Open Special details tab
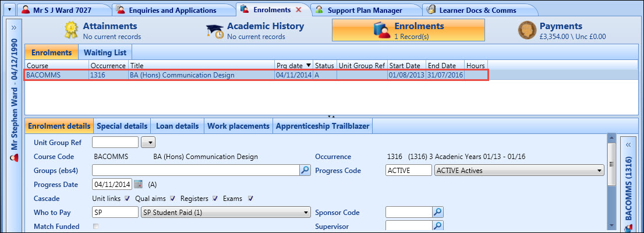 (122, 126)
